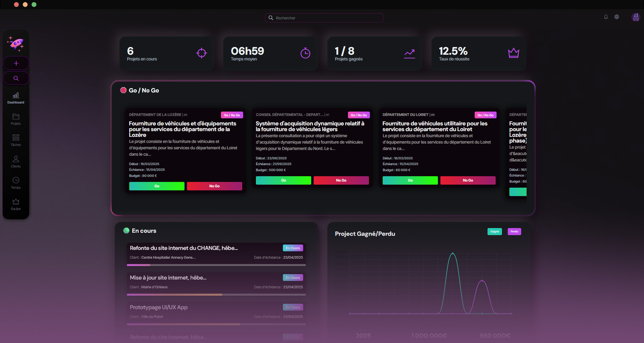Click client Mairie d'Orléans text

(x=154, y=287)
